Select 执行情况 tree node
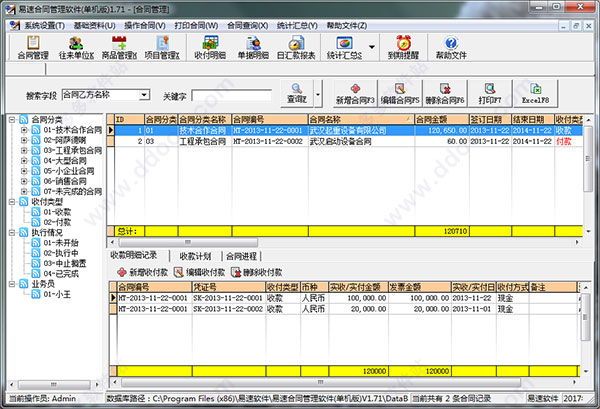600x409 pixels. coord(47,232)
